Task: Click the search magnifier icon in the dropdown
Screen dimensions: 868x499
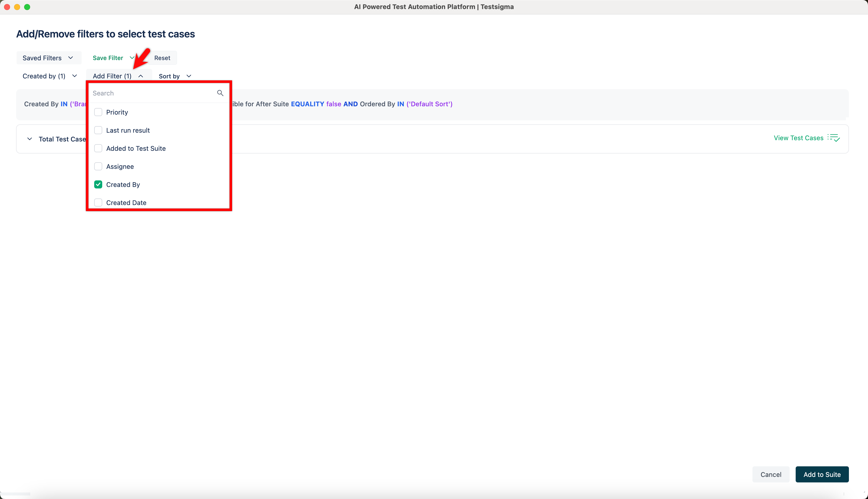Action: click(220, 93)
